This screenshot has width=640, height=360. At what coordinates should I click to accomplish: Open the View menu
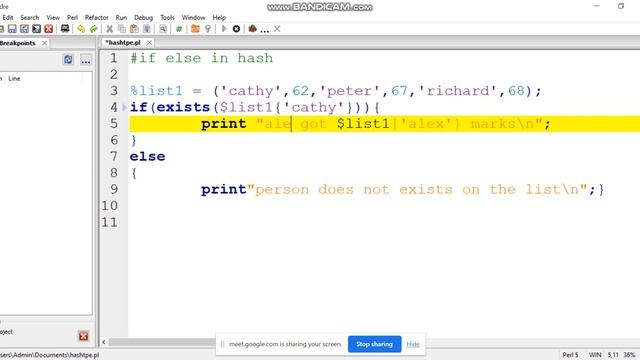[x=53, y=18]
